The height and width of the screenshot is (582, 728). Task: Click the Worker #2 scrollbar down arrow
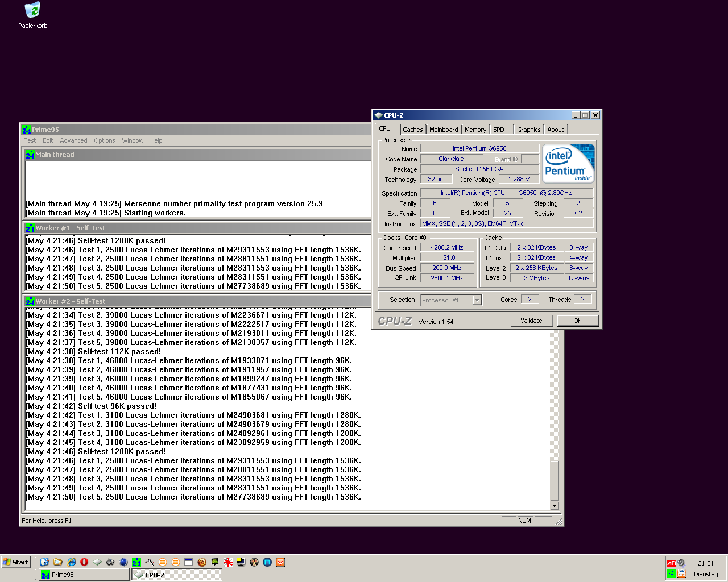coord(555,506)
